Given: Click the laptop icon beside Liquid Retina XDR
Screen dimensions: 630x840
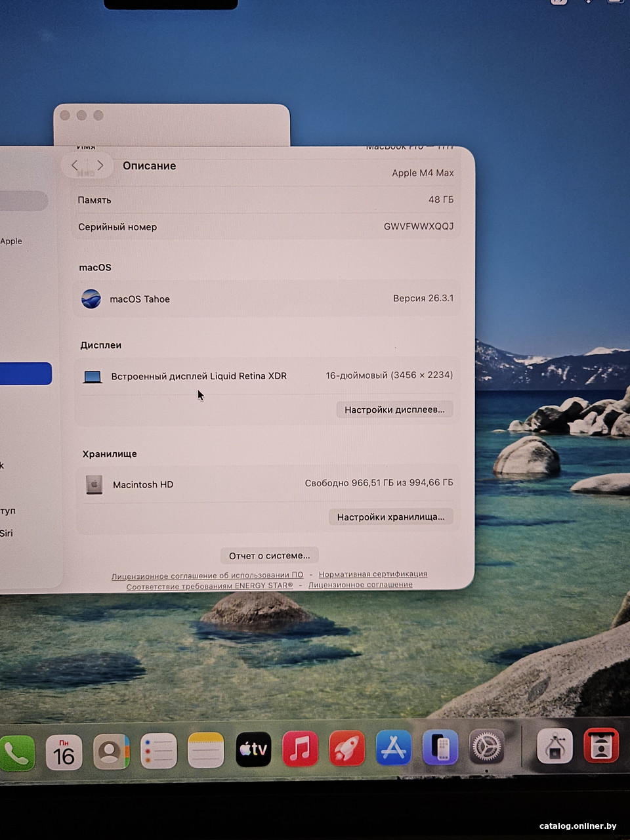Looking at the screenshot, I should [x=93, y=377].
